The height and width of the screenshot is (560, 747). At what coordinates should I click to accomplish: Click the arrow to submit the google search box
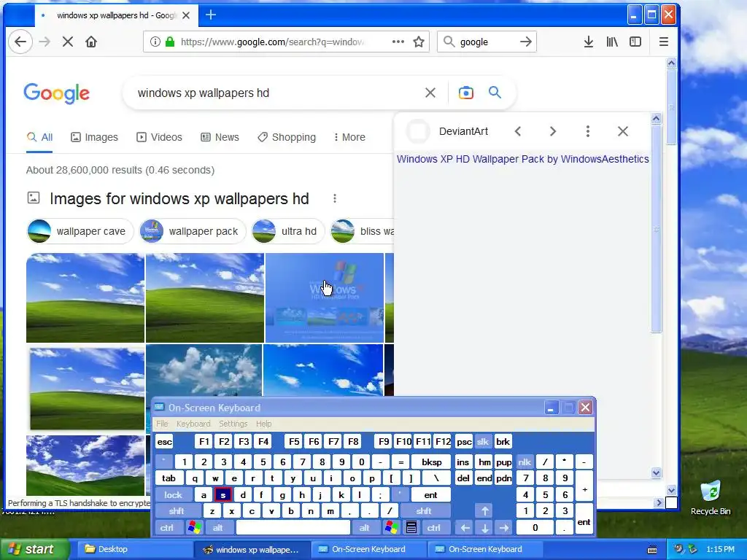pos(526,42)
